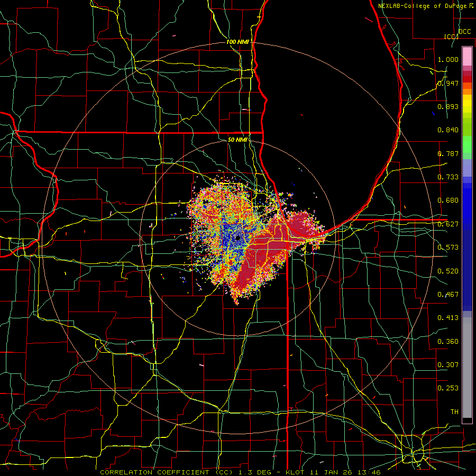Click the KLOT station identifier in the caption

[x=296, y=472]
